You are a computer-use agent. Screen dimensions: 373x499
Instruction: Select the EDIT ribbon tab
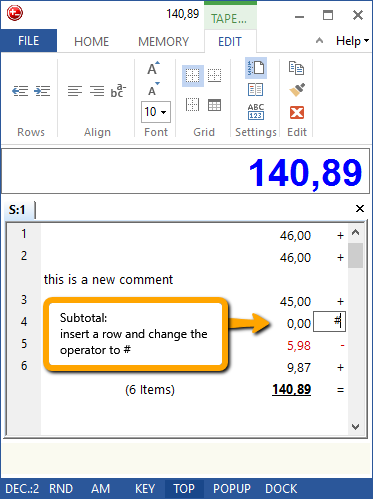(x=230, y=42)
